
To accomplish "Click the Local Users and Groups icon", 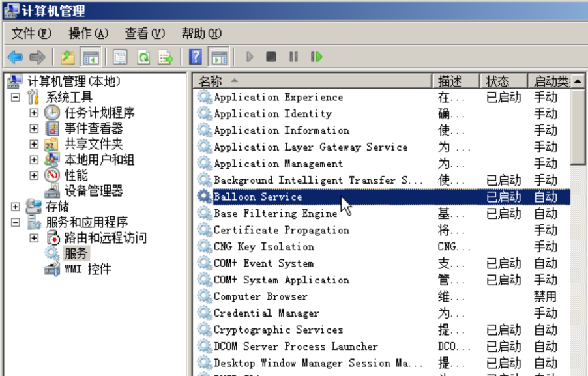I will tap(51, 159).
